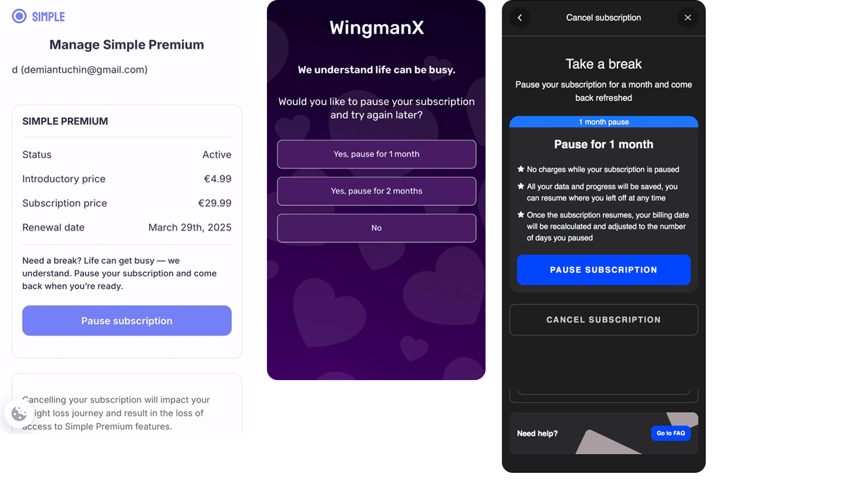The image size is (868, 488).
Task: Click the WingmanX logo title
Action: pos(376,28)
